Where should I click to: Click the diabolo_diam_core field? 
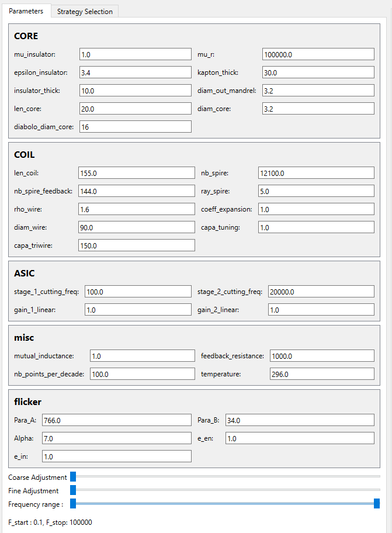pos(135,127)
